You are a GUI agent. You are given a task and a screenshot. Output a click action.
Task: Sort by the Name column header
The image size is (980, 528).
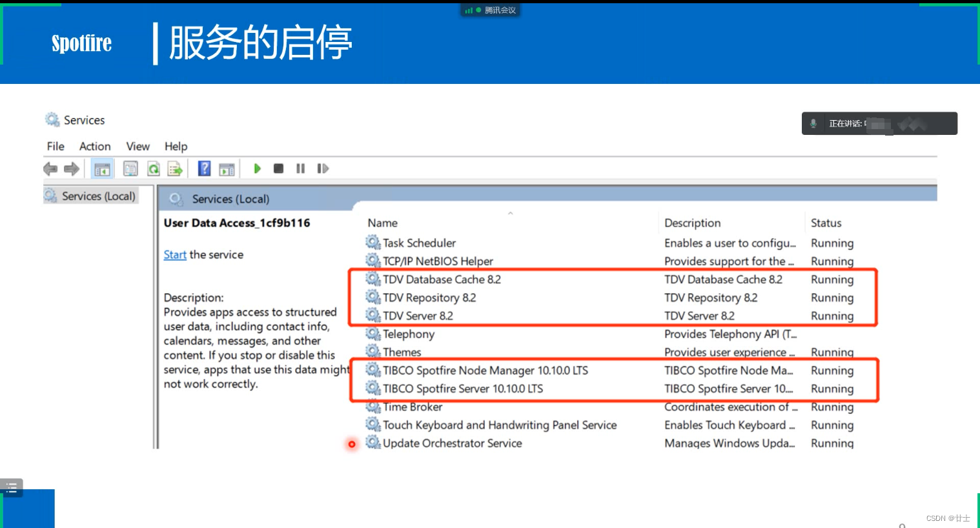pos(383,223)
